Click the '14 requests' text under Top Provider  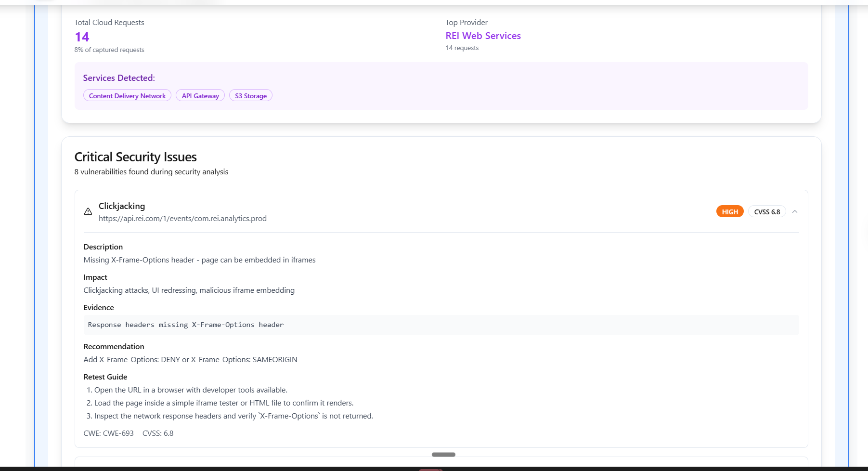(x=462, y=48)
